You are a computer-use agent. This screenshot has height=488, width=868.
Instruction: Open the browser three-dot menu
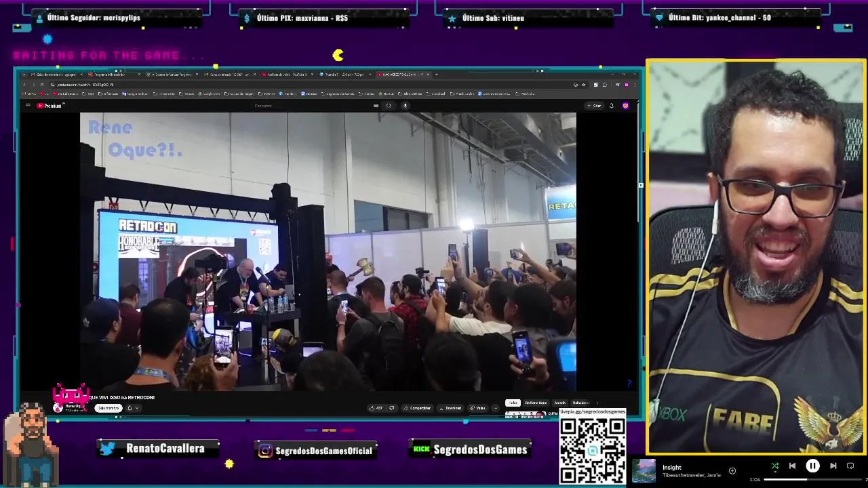click(x=635, y=85)
